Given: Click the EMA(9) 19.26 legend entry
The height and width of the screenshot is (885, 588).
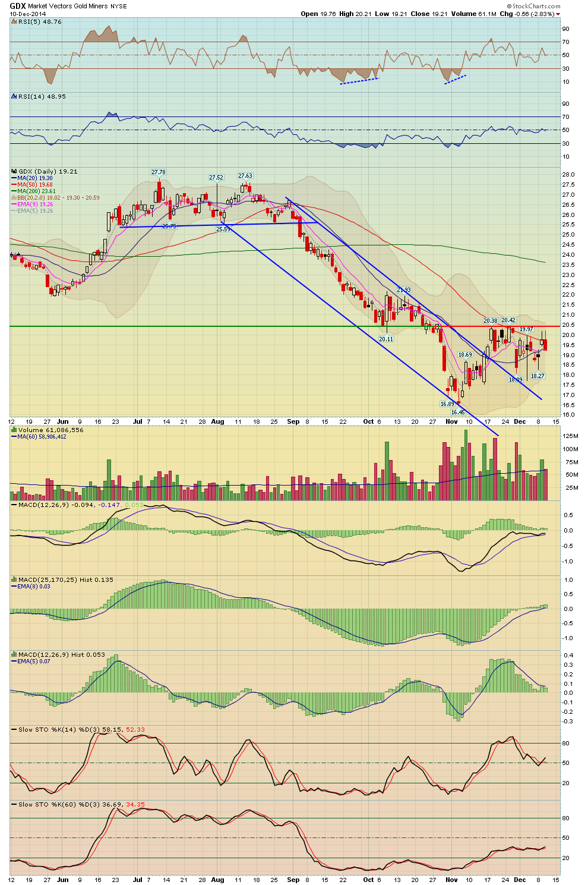Looking at the screenshot, I should click(32, 204).
